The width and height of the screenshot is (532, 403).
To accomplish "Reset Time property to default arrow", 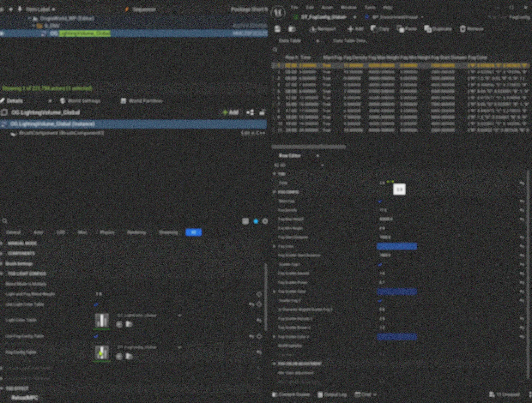I will click(x=522, y=183).
